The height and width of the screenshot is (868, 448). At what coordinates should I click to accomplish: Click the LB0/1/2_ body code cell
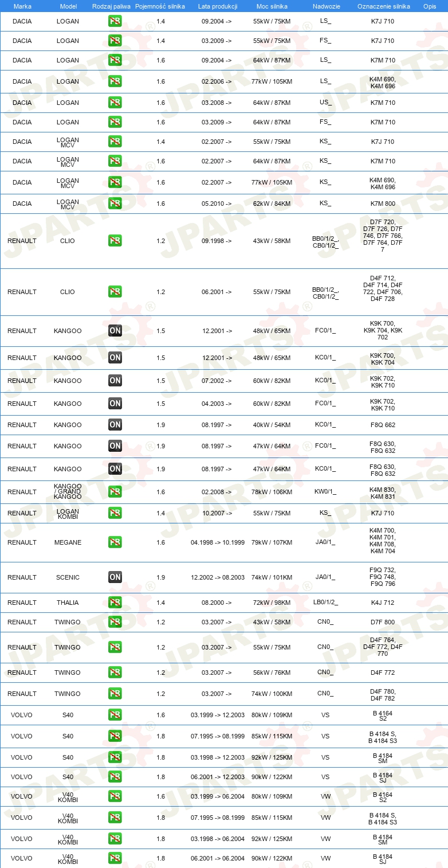(x=325, y=603)
